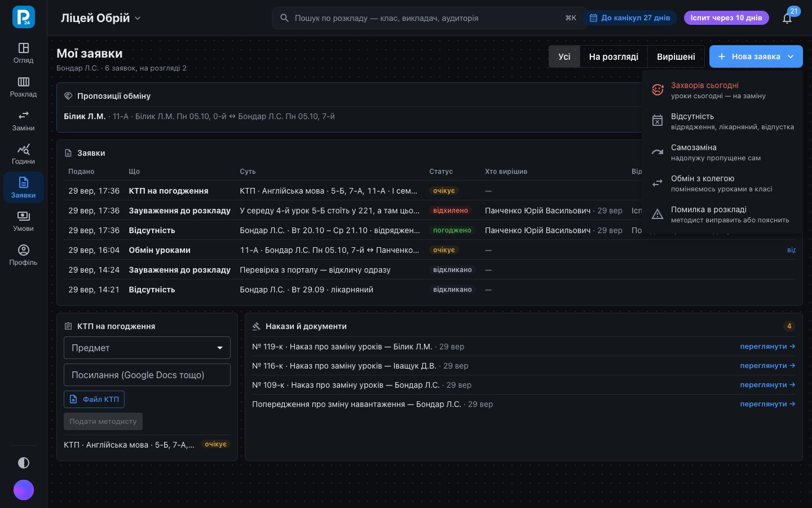Click the Накази й документи count badge
This screenshot has width=812, height=508.
789,326
